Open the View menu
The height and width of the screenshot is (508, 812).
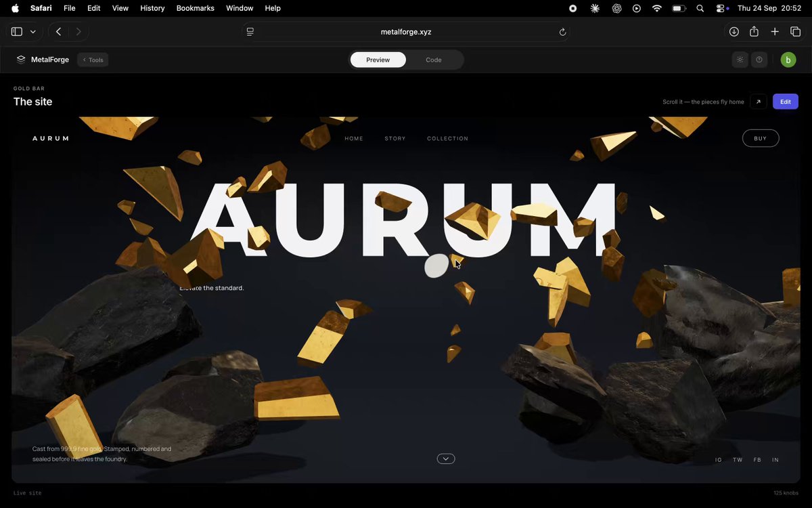pos(120,8)
